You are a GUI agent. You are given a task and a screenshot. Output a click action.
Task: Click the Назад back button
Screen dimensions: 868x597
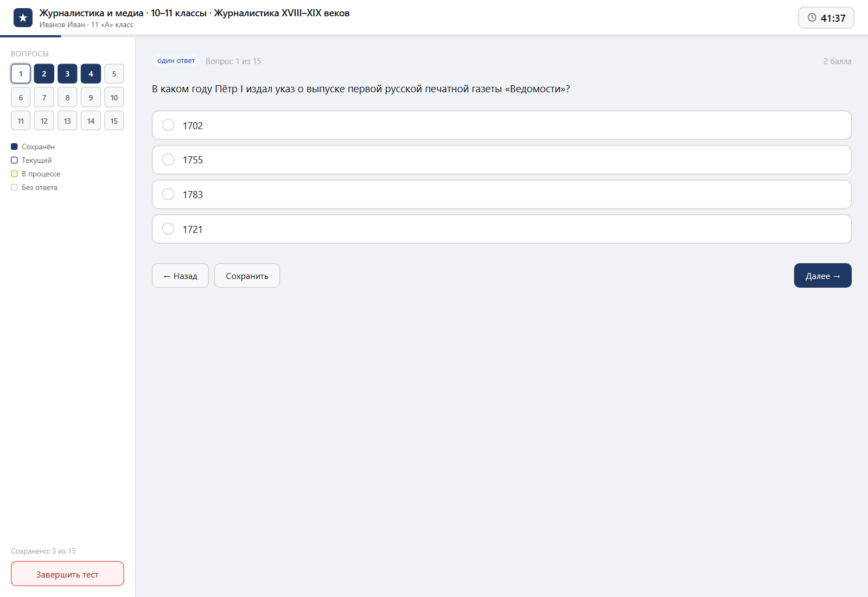180,276
